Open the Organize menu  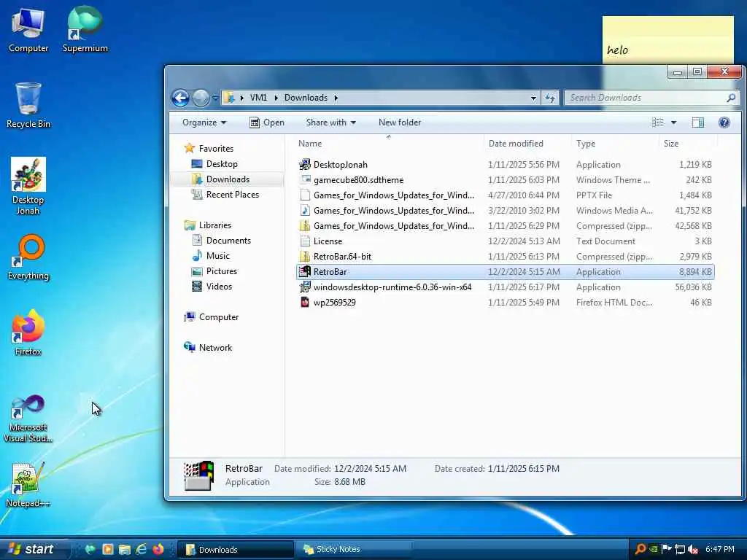click(204, 122)
